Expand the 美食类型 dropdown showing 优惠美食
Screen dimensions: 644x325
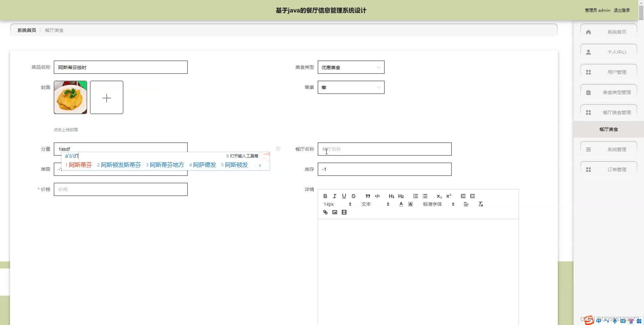tap(351, 67)
